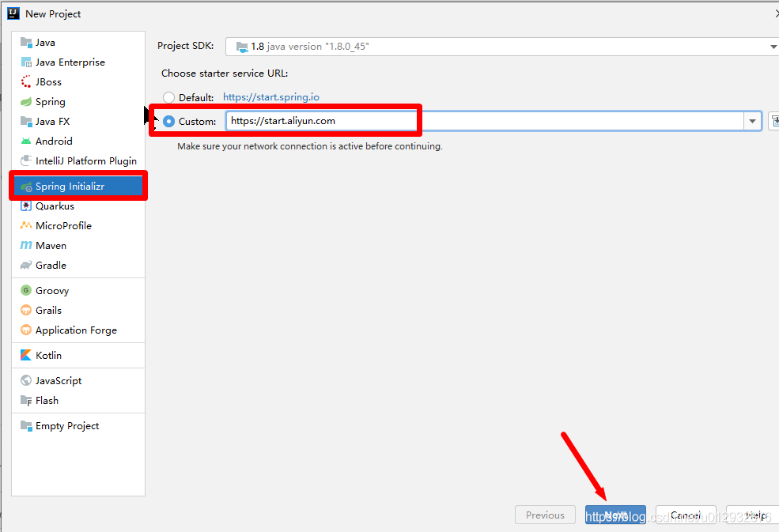Choose Flash project type
This screenshot has height=532, width=779.
point(78,400)
